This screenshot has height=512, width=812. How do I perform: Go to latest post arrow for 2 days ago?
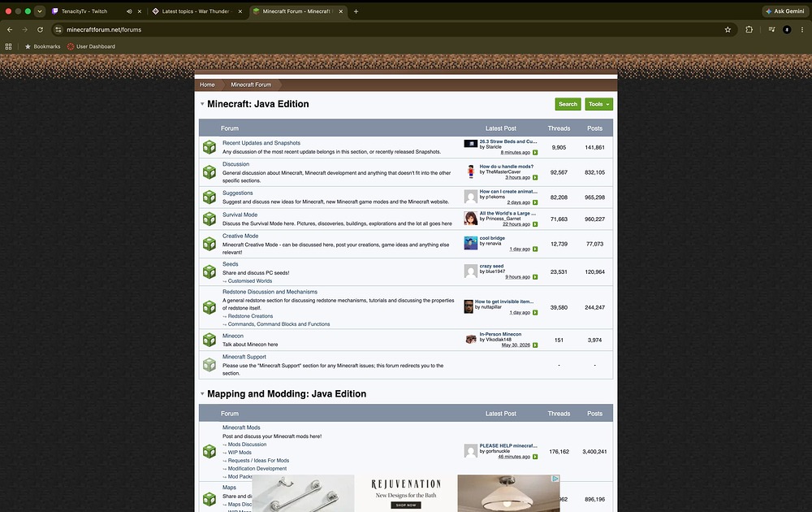[535, 202]
